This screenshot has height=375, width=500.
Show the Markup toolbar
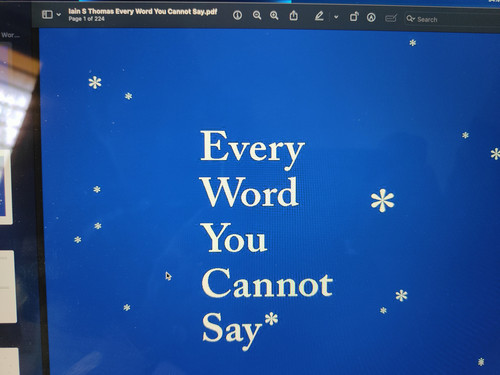point(371,17)
